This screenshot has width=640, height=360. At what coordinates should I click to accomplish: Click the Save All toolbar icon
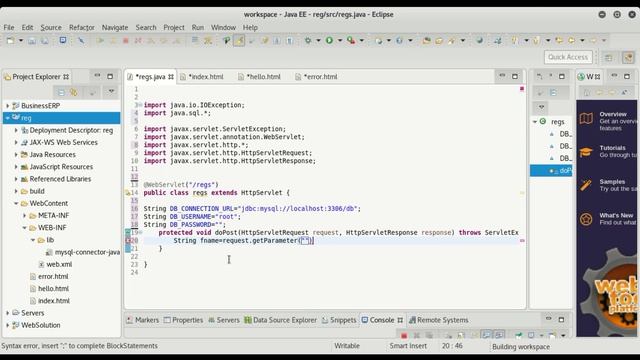pos(44,40)
